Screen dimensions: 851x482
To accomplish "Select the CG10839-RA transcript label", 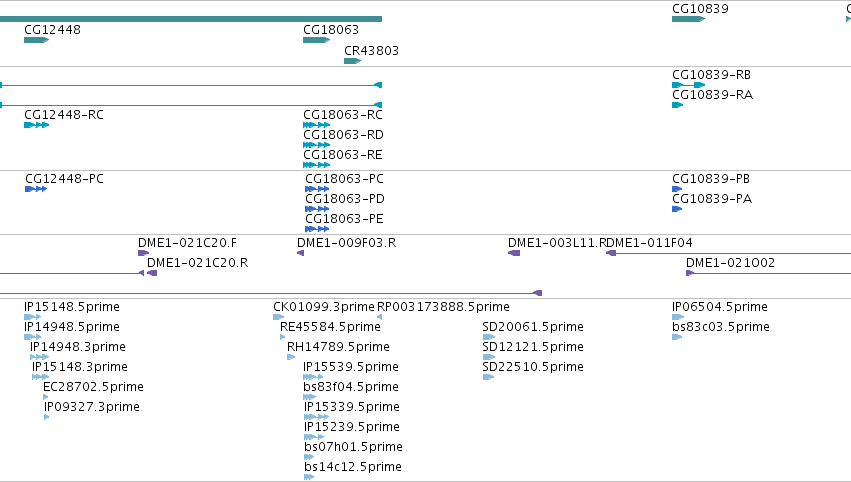I will click(712, 95).
